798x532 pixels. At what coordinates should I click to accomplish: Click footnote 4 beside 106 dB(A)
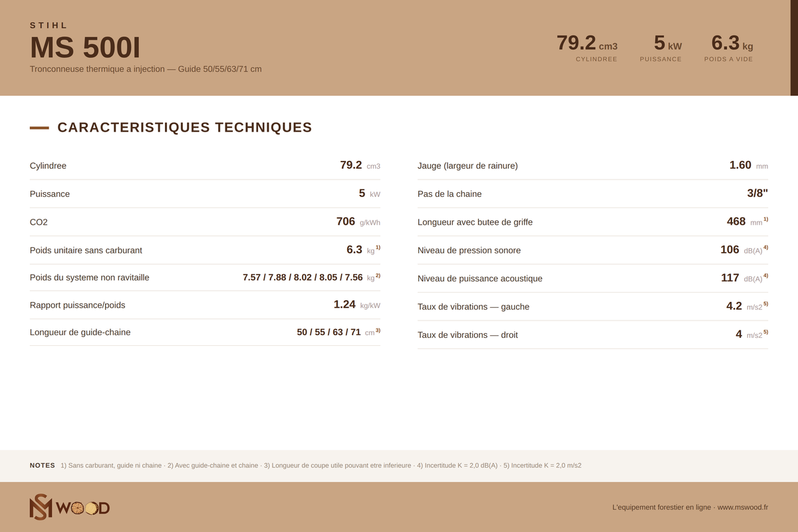(x=765, y=247)
